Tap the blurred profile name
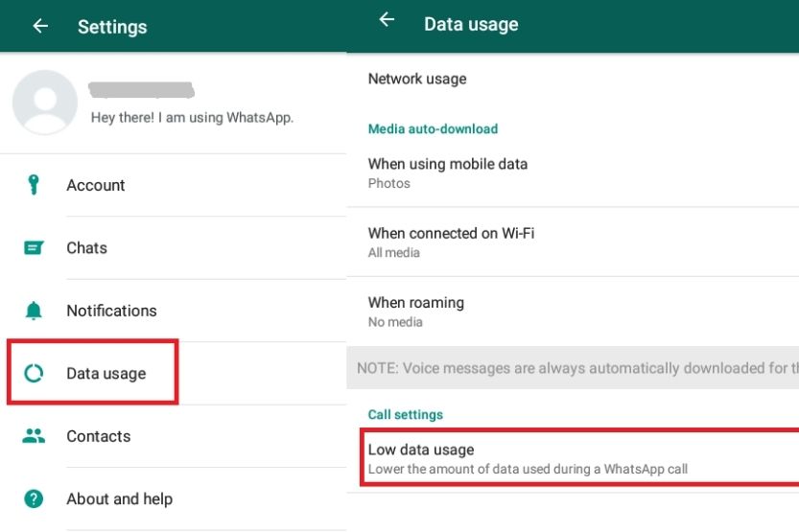 coord(141,89)
